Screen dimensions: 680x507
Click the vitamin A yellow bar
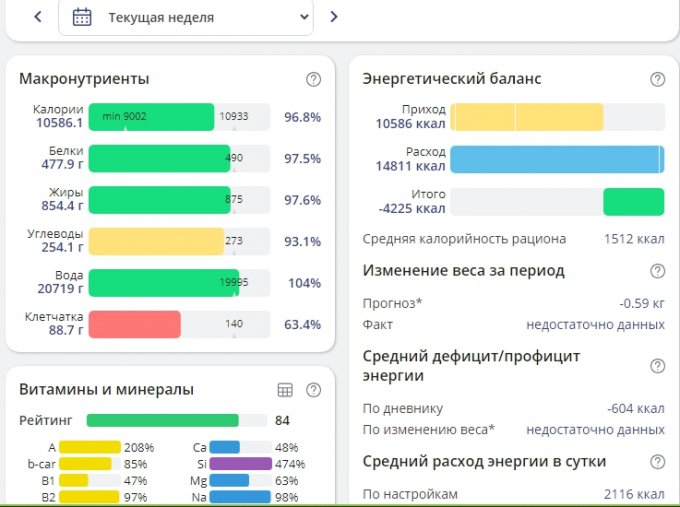(x=89, y=447)
